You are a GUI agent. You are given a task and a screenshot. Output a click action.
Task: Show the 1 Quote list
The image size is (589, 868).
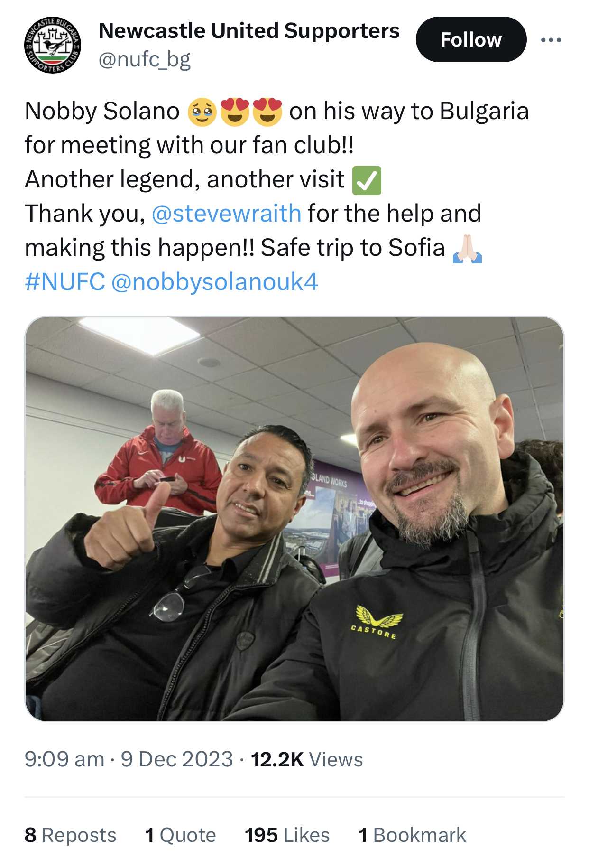180,835
